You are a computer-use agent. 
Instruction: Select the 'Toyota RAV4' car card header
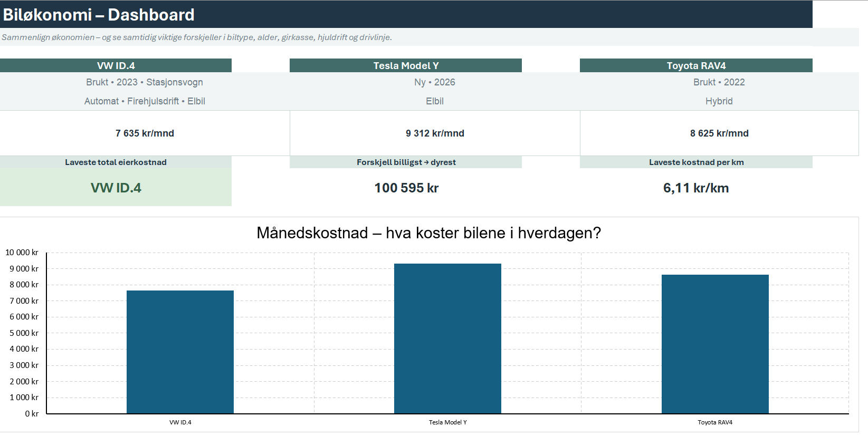[x=696, y=65]
